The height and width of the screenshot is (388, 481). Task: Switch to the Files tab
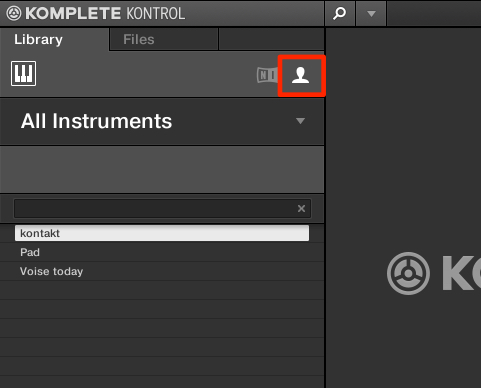[139, 40]
